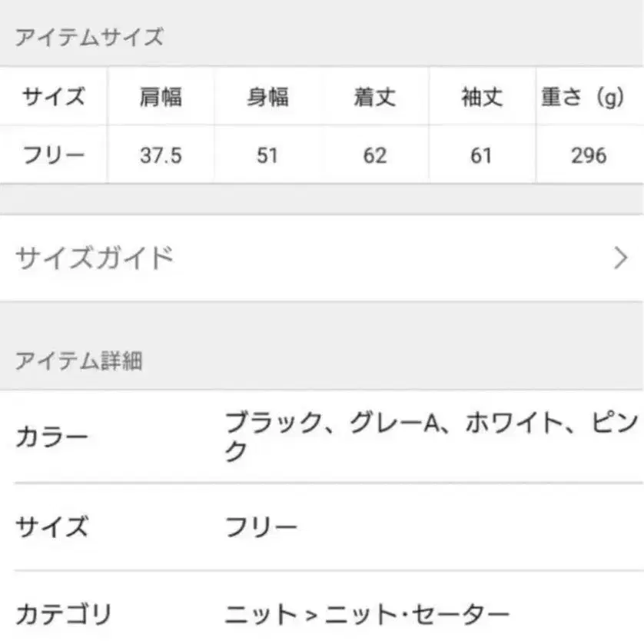Select the 肩幅 column header

161,98
